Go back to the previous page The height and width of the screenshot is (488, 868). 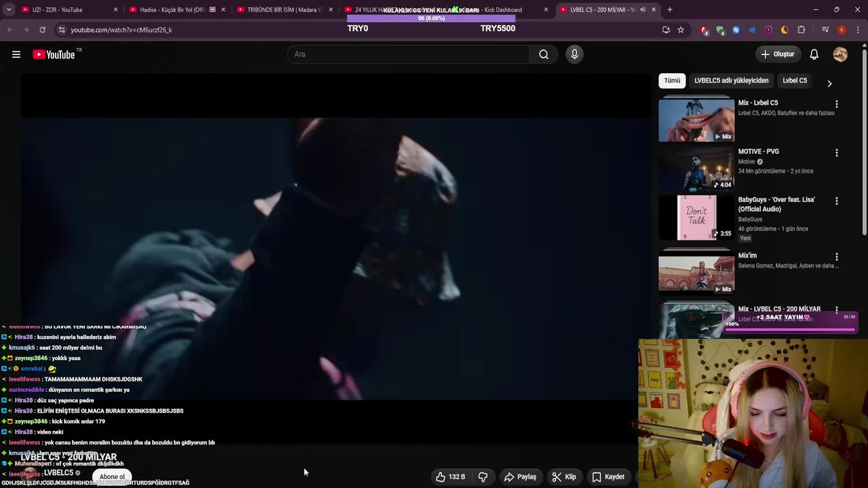[x=9, y=30]
